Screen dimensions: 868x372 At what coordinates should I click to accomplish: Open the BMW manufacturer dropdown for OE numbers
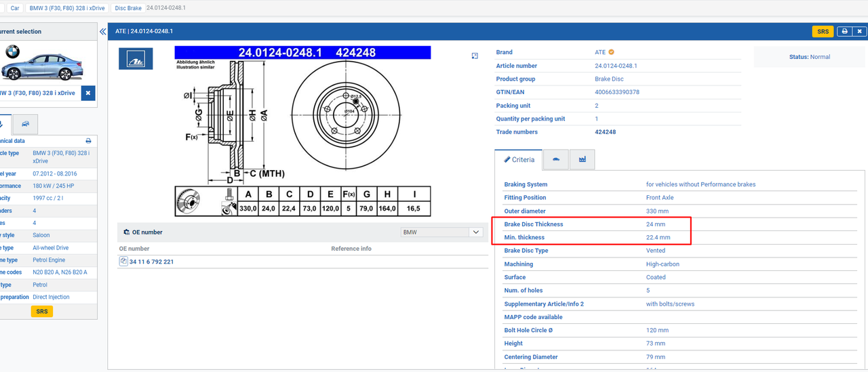pos(441,232)
